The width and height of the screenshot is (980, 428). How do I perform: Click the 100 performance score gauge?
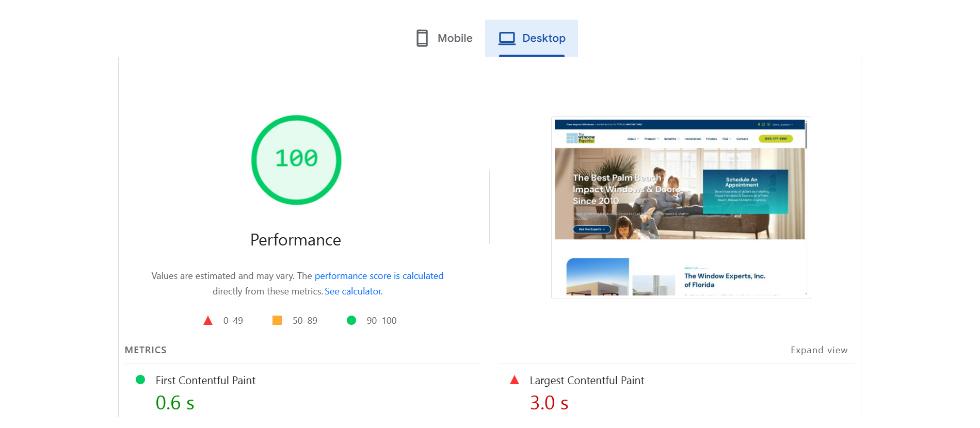point(296,159)
